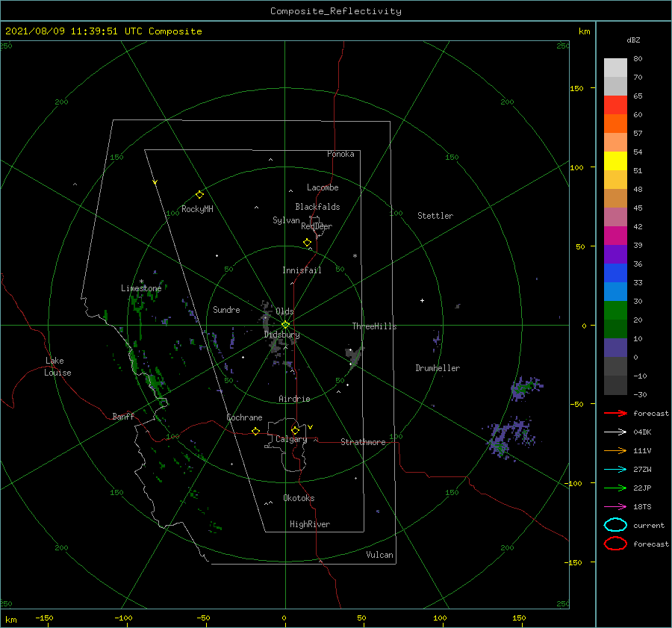Image resolution: width=672 pixels, height=628 pixels.
Task: Click the red 'forecast' ellipse legend icon
Action: tap(615, 544)
